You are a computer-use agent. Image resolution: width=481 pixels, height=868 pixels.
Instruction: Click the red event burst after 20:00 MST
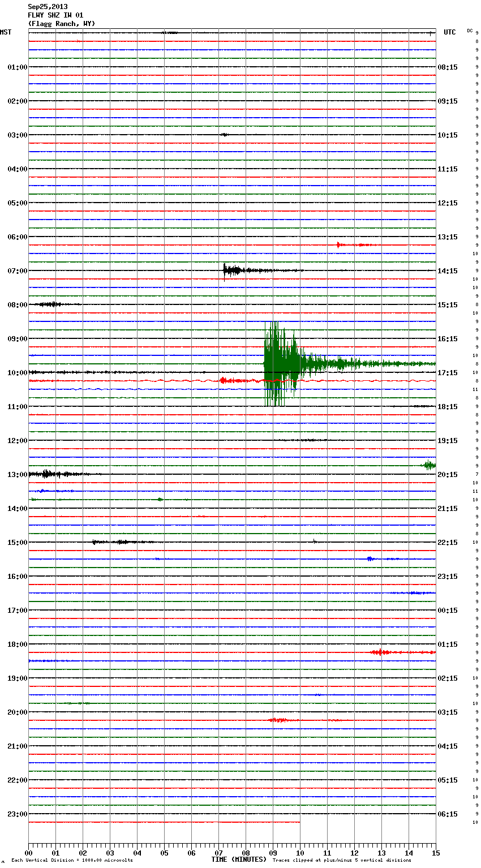(278, 720)
